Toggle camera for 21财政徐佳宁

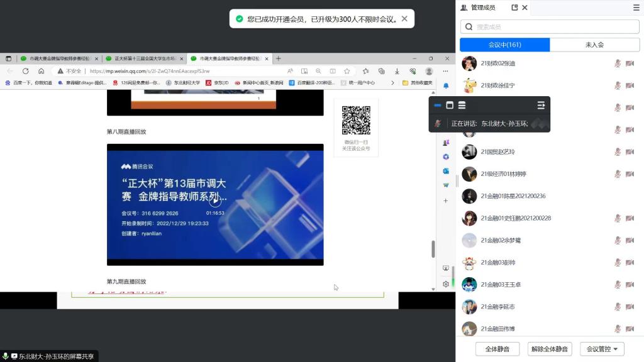(x=630, y=85)
